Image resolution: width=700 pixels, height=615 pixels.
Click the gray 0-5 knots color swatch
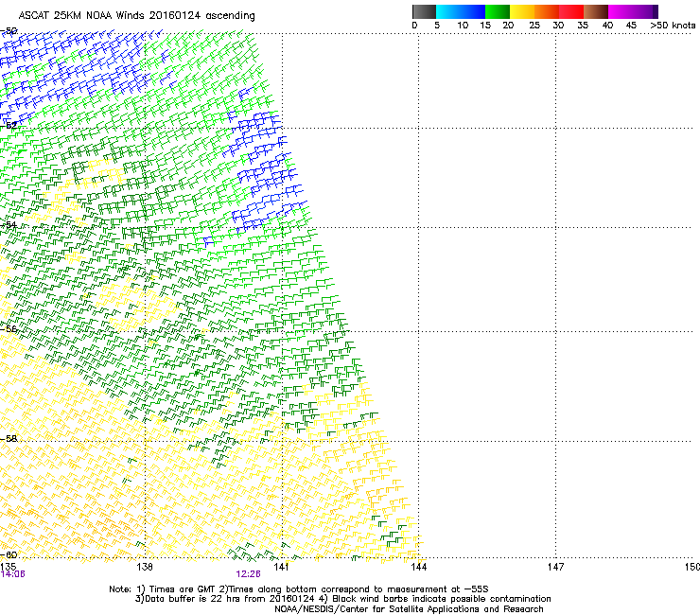[x=424, y=11]
